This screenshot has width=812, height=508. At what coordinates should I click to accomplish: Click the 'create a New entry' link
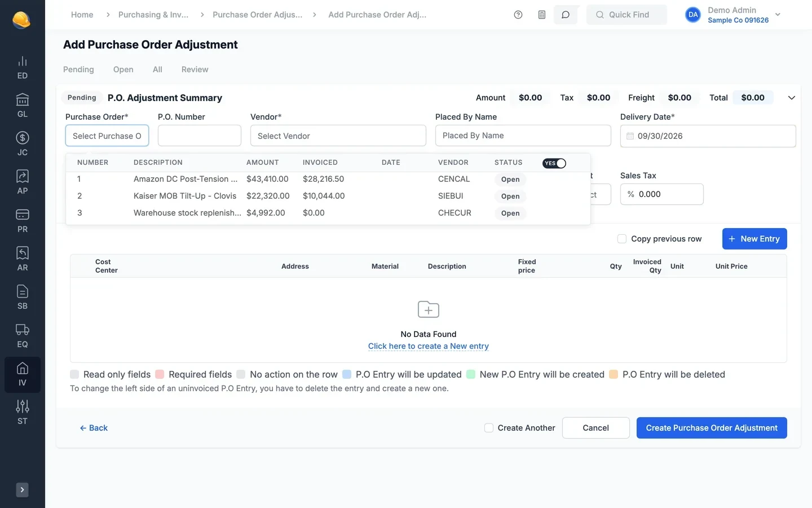429,346
